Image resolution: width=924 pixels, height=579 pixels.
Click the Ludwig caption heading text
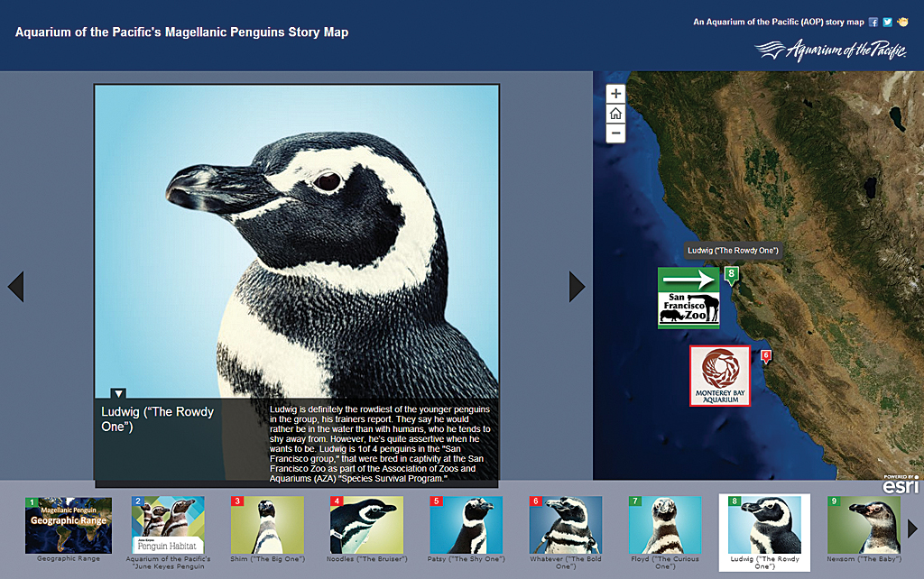[157, 418]
